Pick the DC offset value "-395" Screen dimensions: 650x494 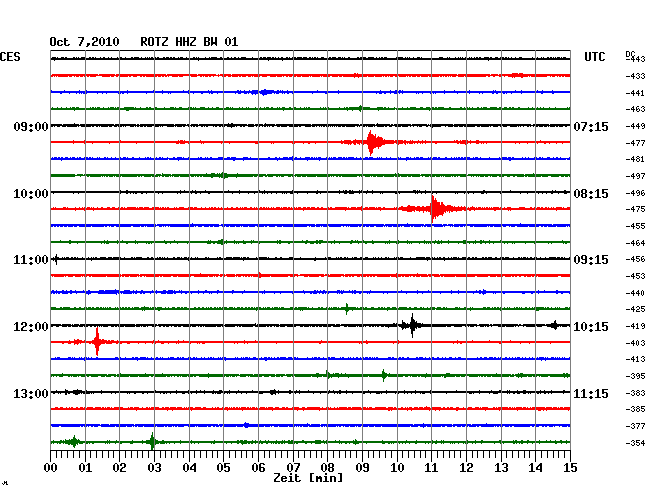635,376
